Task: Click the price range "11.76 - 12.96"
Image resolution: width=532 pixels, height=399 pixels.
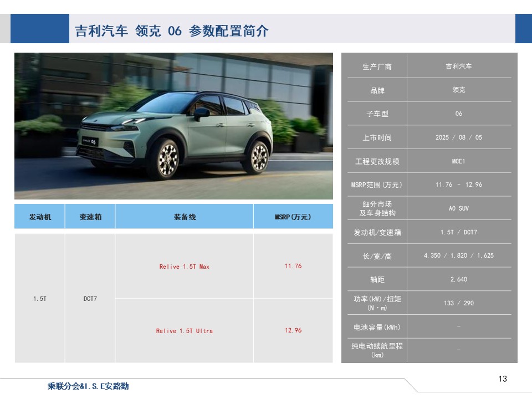Action: pyautogui.click(x=459, y=185)
